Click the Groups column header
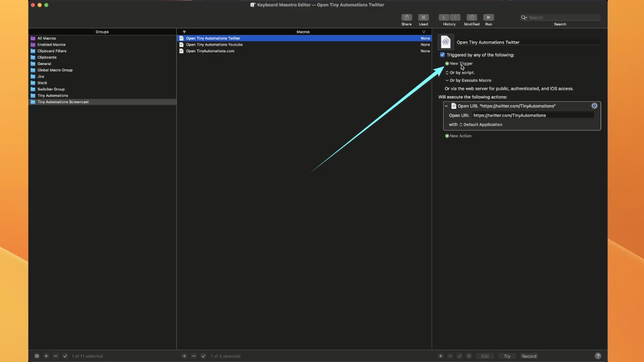Image resolution: width=644 pixels, height=362 pixels. [x=102, y=32]
